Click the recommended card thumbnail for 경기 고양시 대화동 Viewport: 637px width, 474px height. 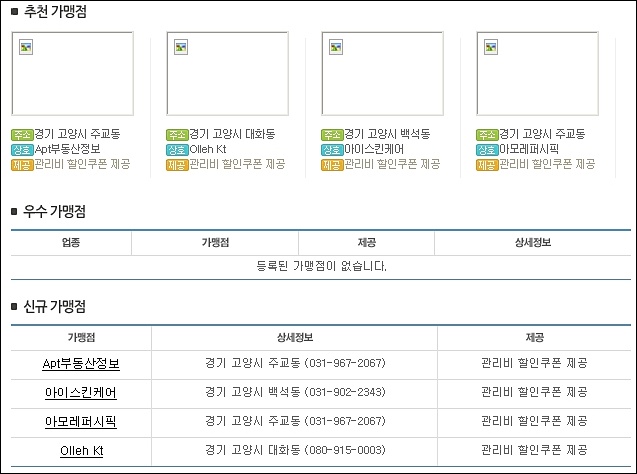[x=228, y=74]
